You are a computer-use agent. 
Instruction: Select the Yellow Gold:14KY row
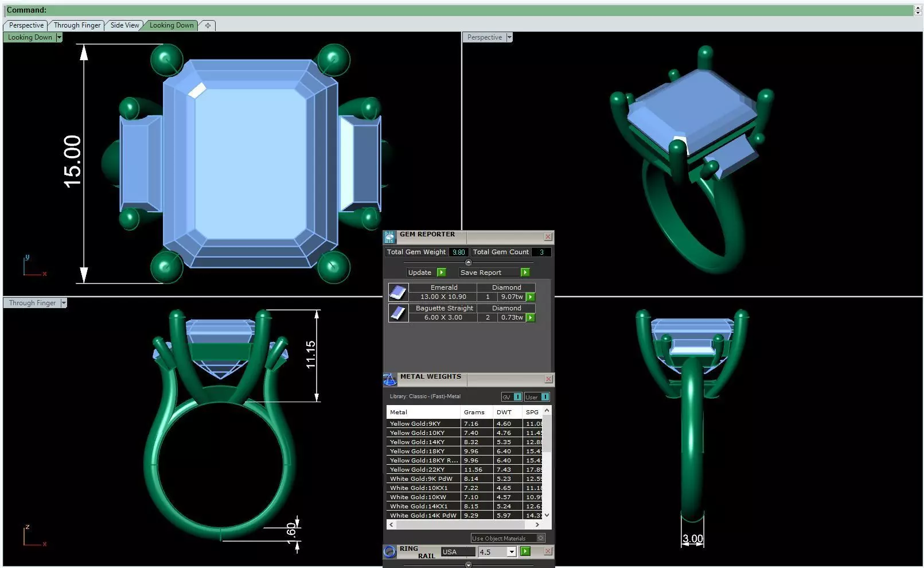click(x=465, y=442)
